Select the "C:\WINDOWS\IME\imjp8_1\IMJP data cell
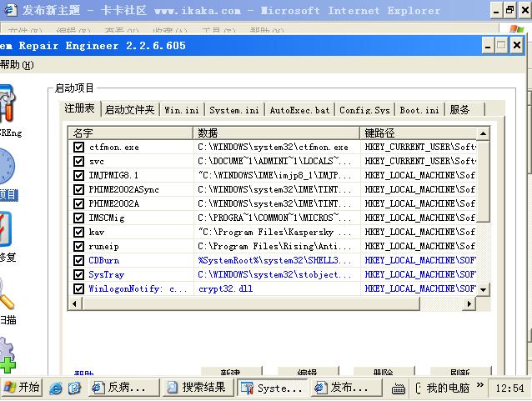 click(x=276, y=175)
